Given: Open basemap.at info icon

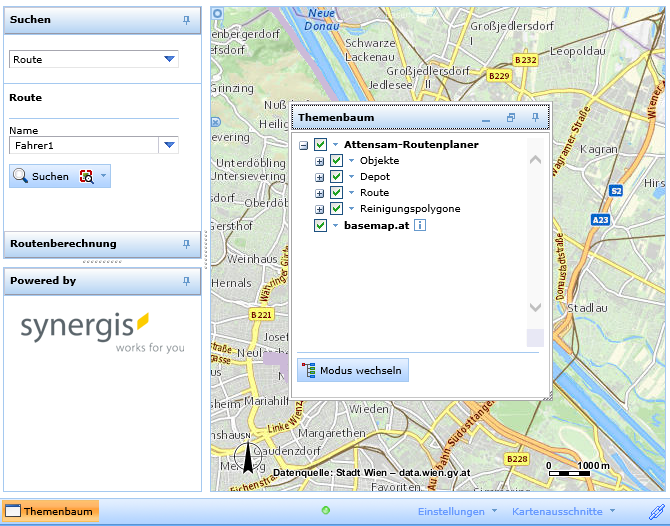Looking at the screenshot, I should coord(420,226).
